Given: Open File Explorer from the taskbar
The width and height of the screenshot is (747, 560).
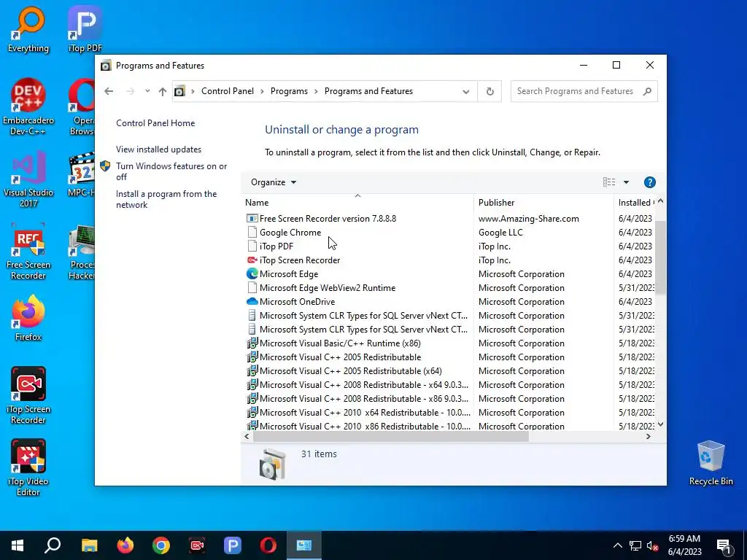Looking at the screenshot, I should (x=89, y=545).
